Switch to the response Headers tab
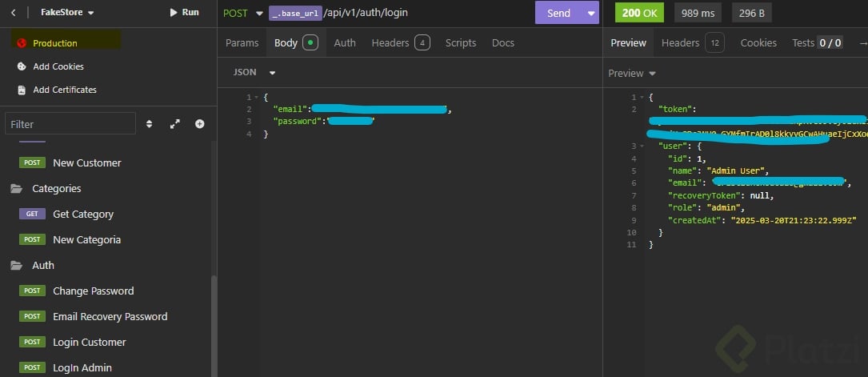 [693, 42]
